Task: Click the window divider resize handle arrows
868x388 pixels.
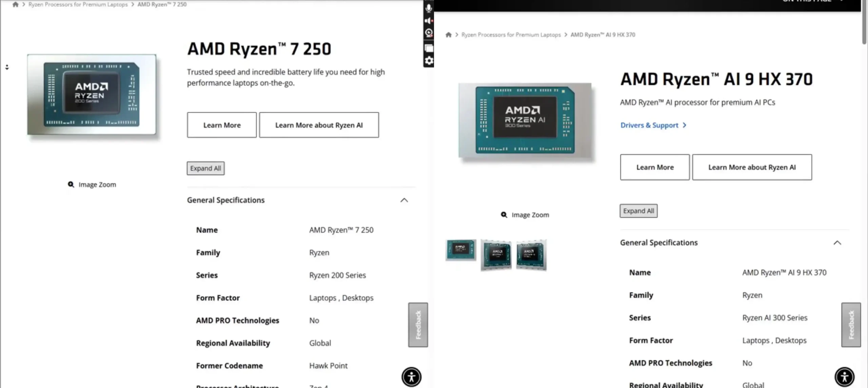Action: tap(7, 67)
